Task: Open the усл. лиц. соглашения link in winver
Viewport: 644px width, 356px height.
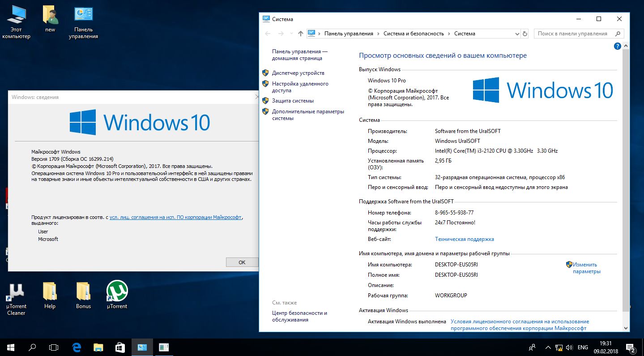Action: (175, 217)
